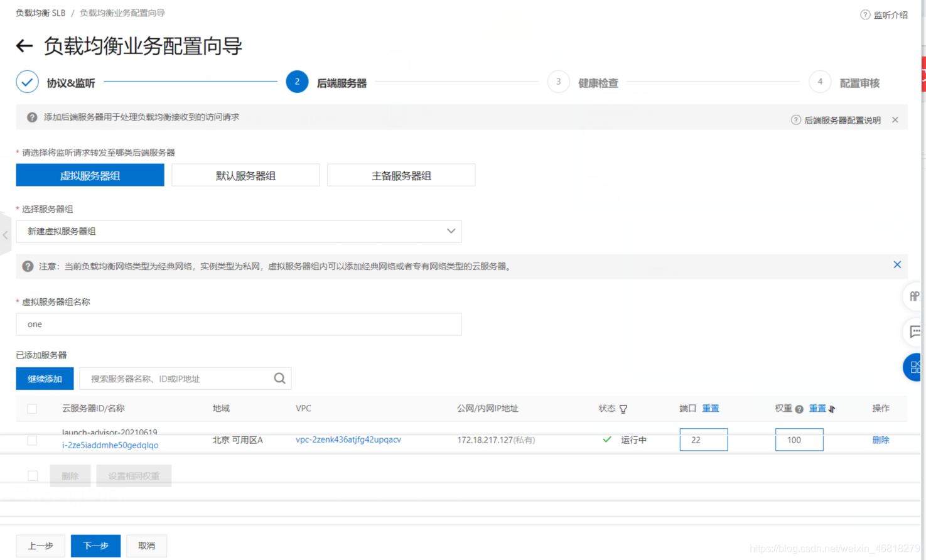This screenshot has width=926, height=560.
Task: Toggle the select-all checkbox in table header
Action: tap(32, 409)
